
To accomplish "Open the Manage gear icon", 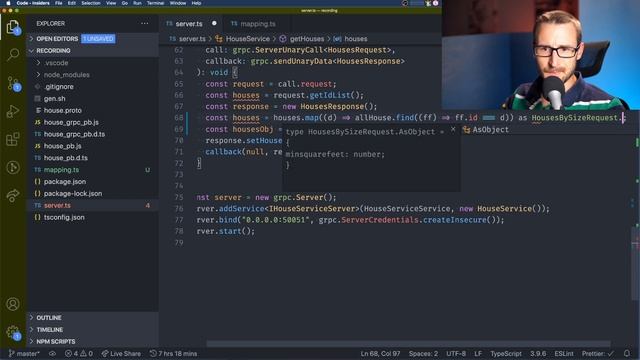I will [x=13, y=332].
